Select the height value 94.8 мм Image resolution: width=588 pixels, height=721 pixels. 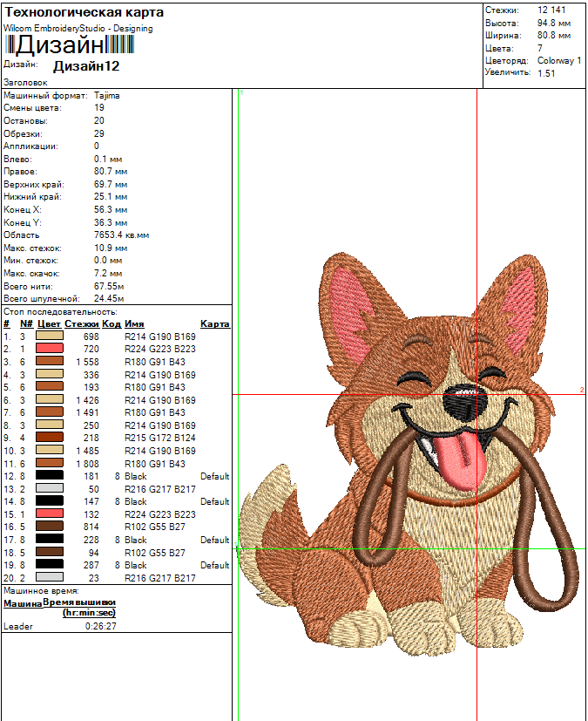point(554,23)
